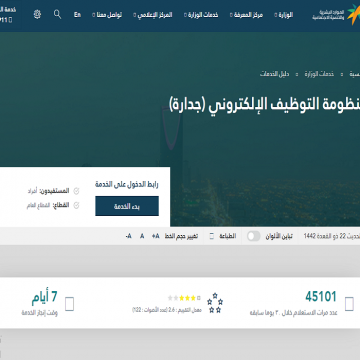The width and height of the screenshot is (360, 360).
Task: Open the خدمات الوزارة menu
Action: coord(201,15)
